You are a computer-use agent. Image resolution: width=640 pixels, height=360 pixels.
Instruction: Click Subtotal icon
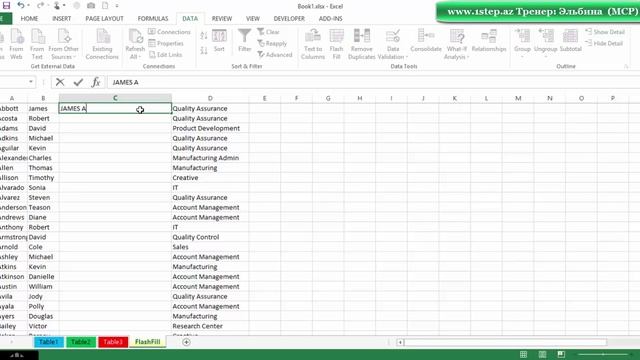click(570, 41)
